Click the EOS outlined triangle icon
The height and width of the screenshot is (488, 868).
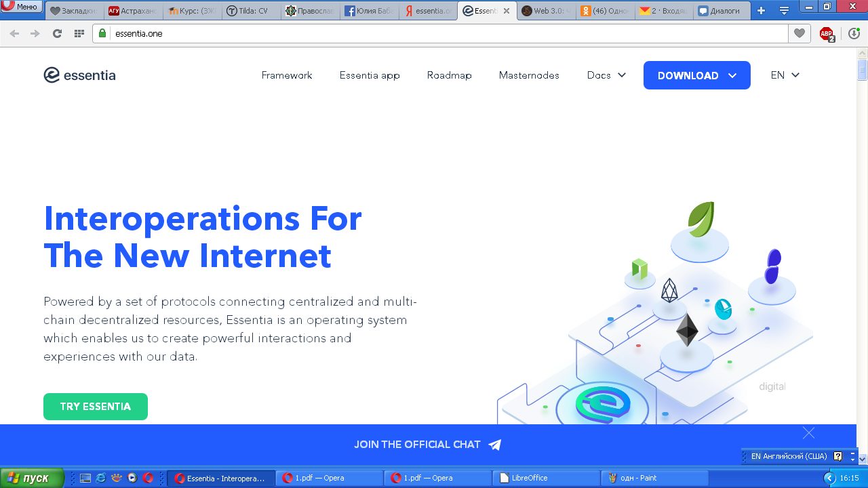(669, 290)
